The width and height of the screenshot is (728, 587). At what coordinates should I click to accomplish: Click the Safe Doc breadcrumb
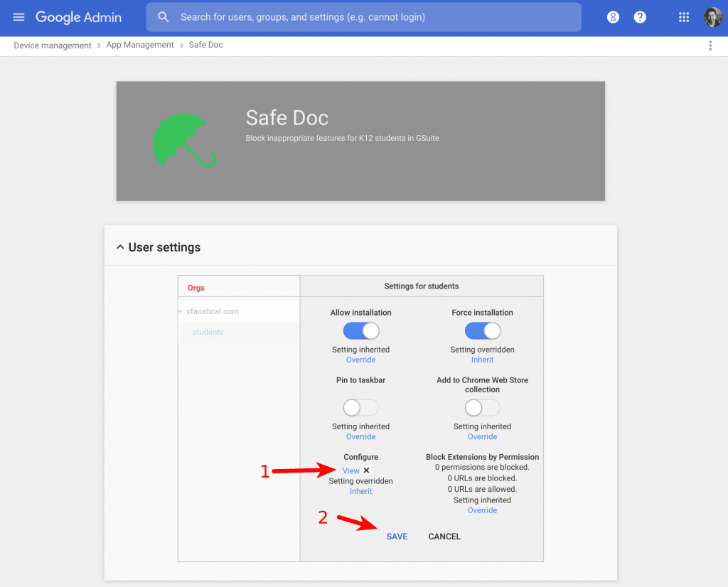point(205,45)
